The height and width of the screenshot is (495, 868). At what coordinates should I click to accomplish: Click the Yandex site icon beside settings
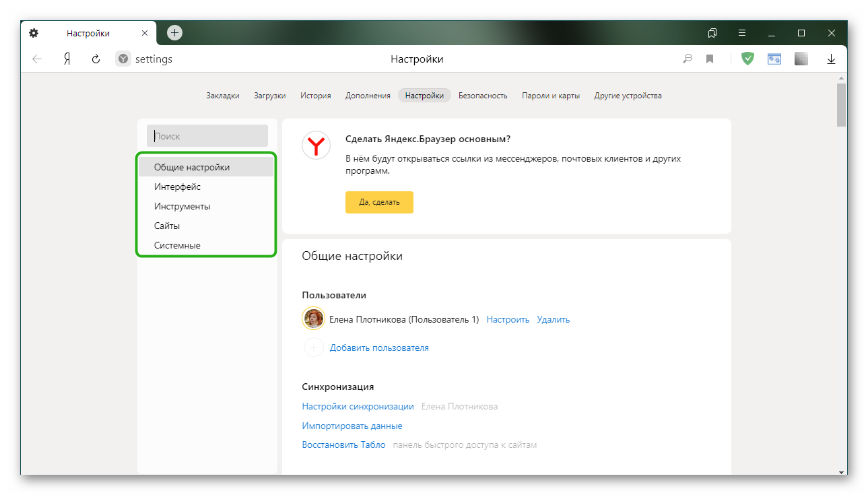point(123,59)
